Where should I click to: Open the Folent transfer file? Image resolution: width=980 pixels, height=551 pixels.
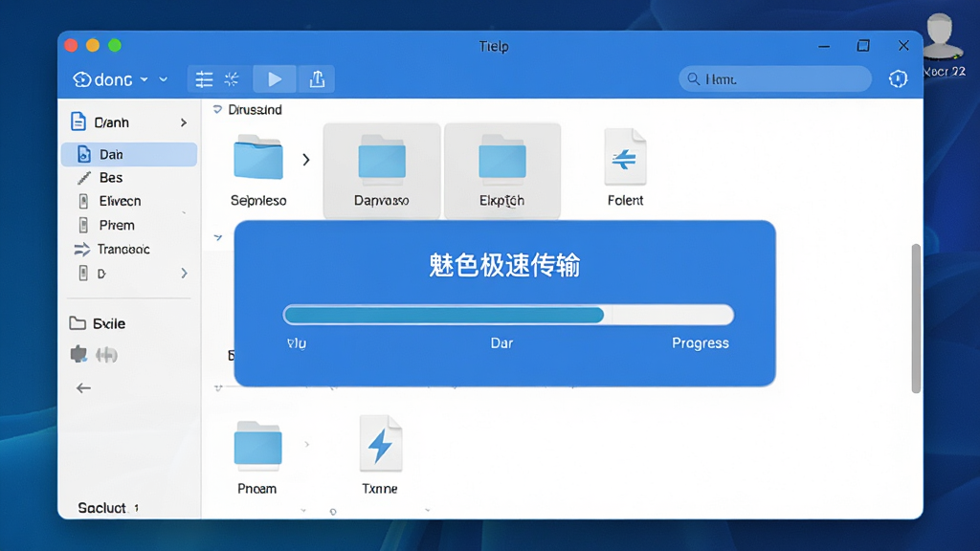625,167
